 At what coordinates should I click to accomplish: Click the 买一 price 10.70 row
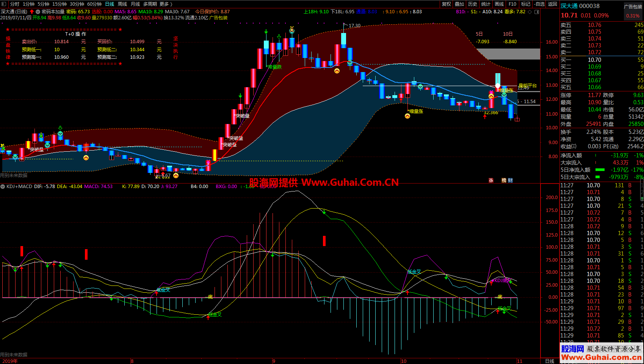(602, 60)
